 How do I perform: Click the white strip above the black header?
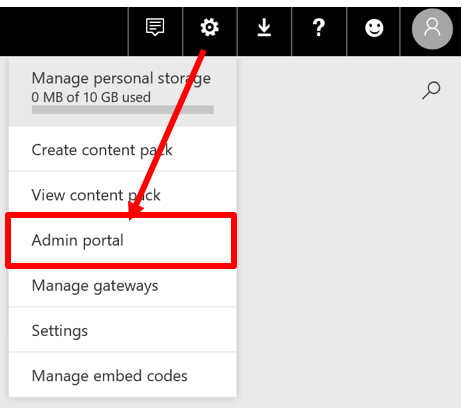(x=231, y=3)
